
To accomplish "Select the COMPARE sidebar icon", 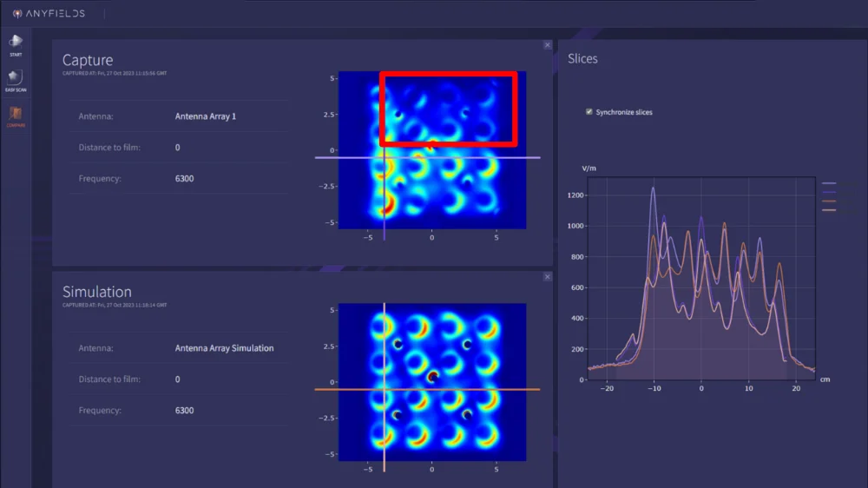I will click(16, 116).
